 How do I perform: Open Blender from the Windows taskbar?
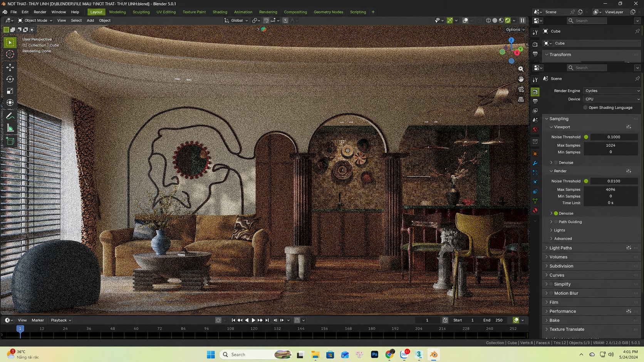434,355
